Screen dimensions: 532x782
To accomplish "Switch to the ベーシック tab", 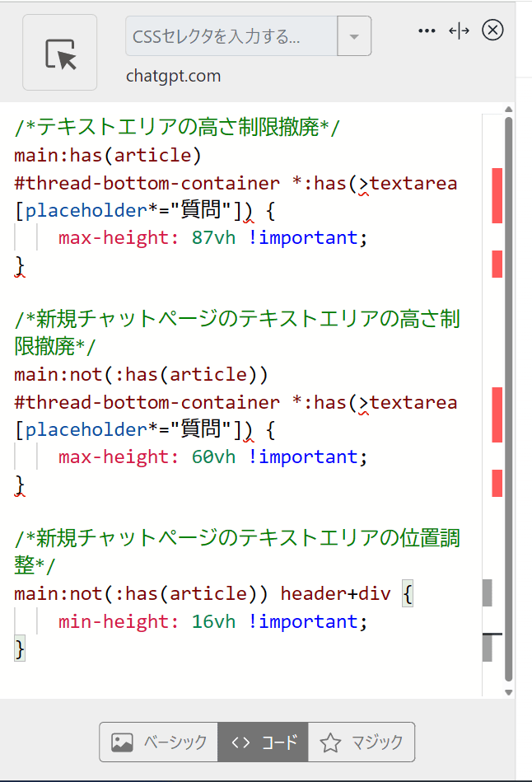I will [x=159, y=742].
